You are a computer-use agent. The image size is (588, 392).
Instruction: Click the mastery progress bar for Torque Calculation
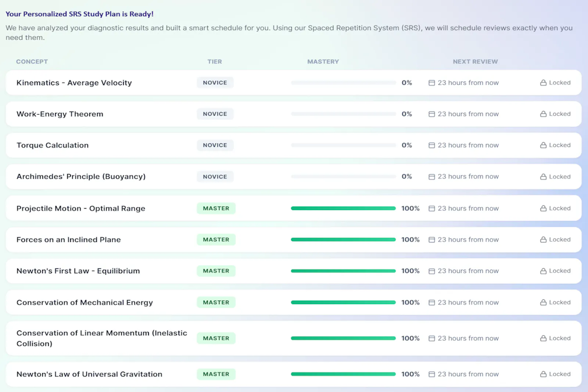(343, 145)
